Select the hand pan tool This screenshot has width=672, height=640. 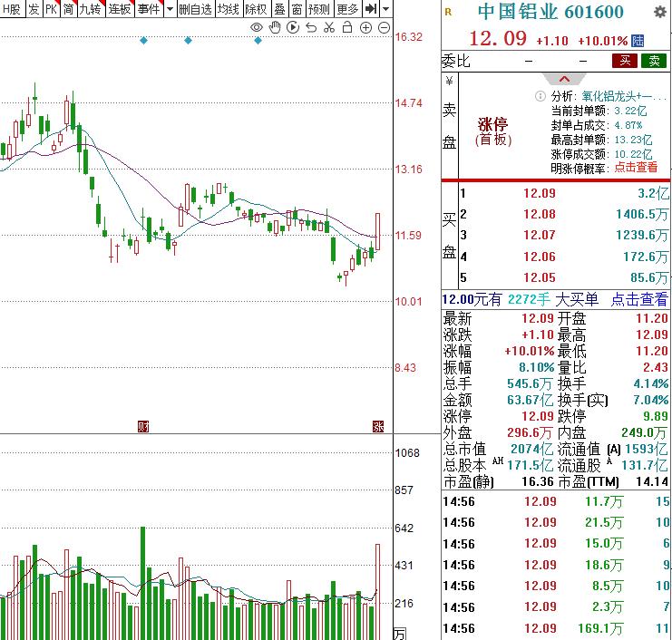(x=274, y=28)
